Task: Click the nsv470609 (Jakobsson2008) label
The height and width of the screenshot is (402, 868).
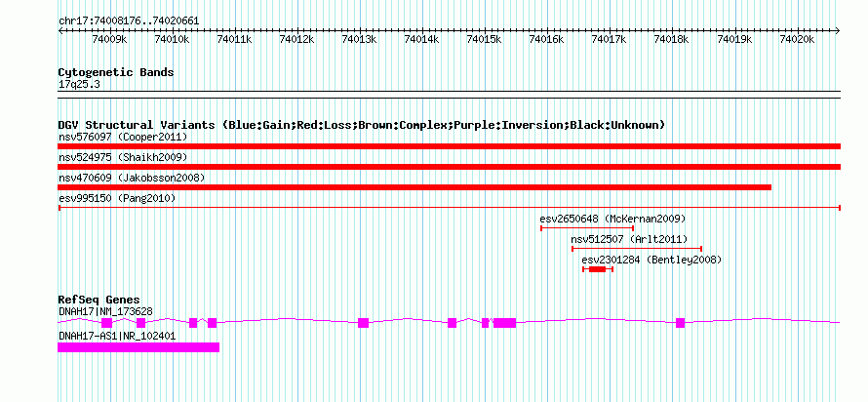Action: tap(132, 178)
